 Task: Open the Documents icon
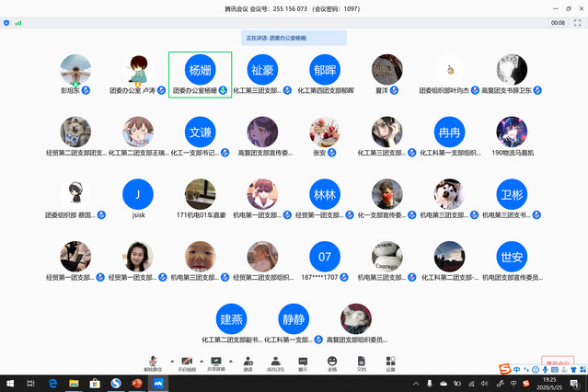click(362, 363)
